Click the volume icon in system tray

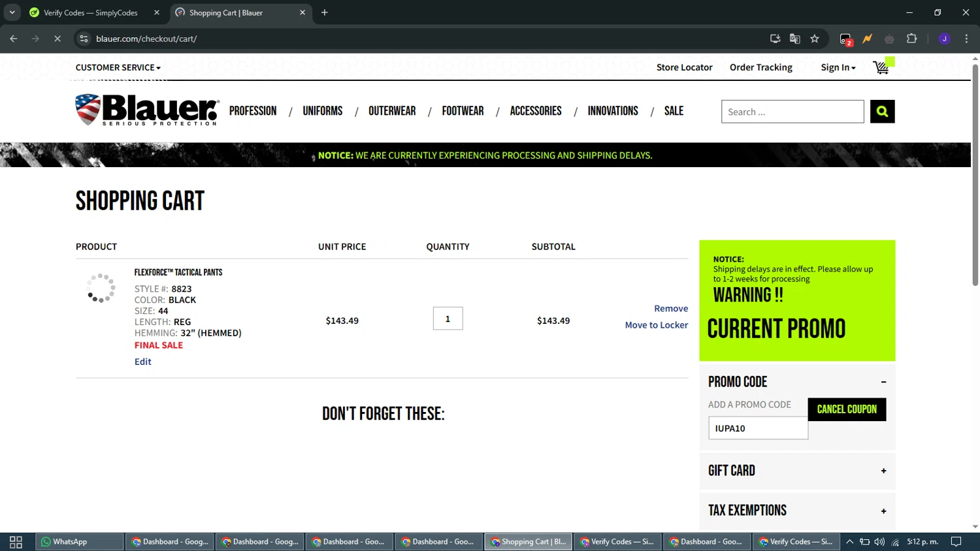click(x=879, y=542)
